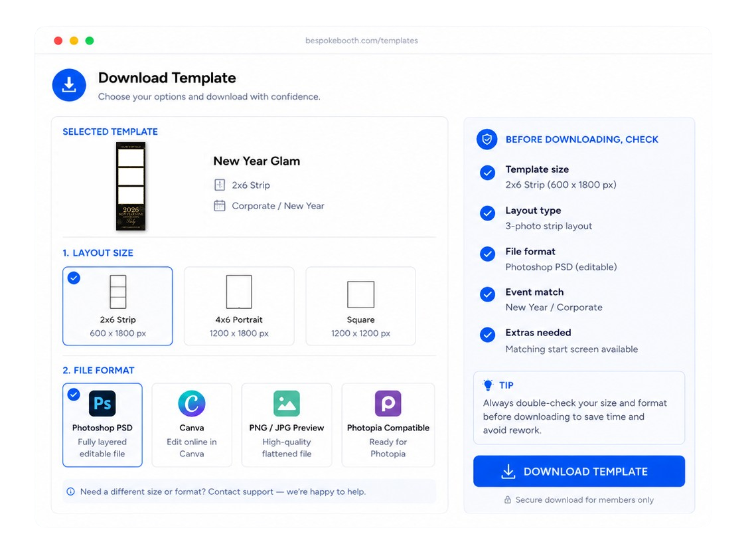The width and height of the screenshot is (756, 550).
Task: Click the Secure download for members only text
Action: [584, 500]
